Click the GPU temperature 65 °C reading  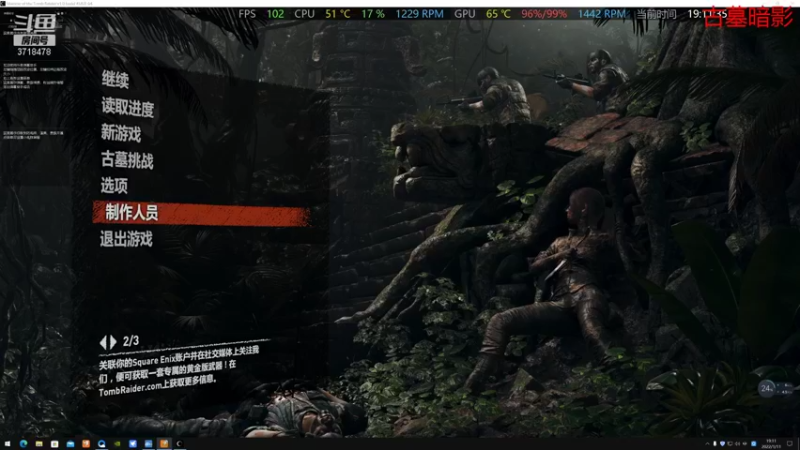[498, 14]
